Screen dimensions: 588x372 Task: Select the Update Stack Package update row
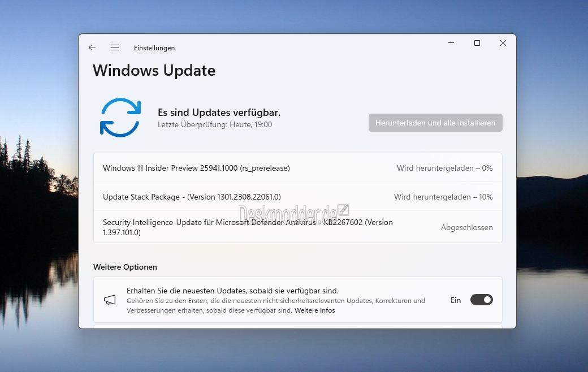pos(298,197)
